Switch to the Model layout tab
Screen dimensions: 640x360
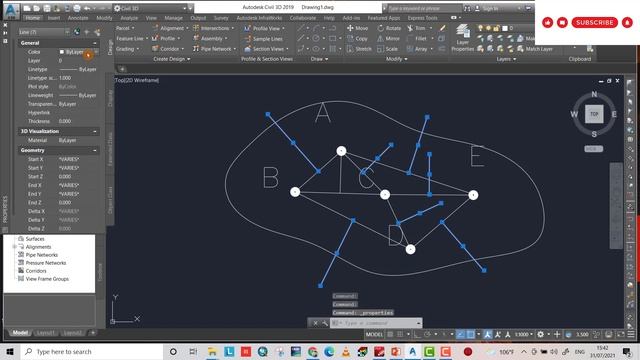click(20, 333)
